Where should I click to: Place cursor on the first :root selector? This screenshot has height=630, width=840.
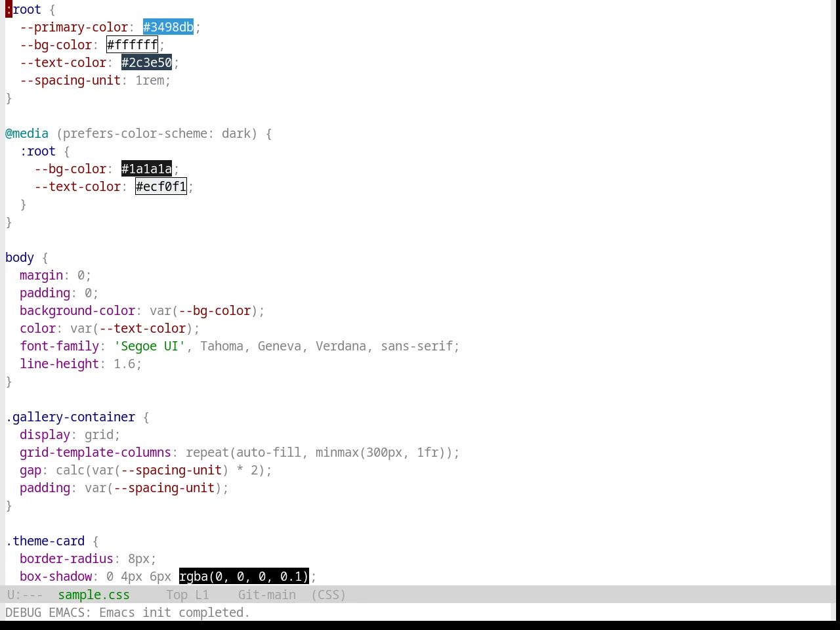point(23,9)
